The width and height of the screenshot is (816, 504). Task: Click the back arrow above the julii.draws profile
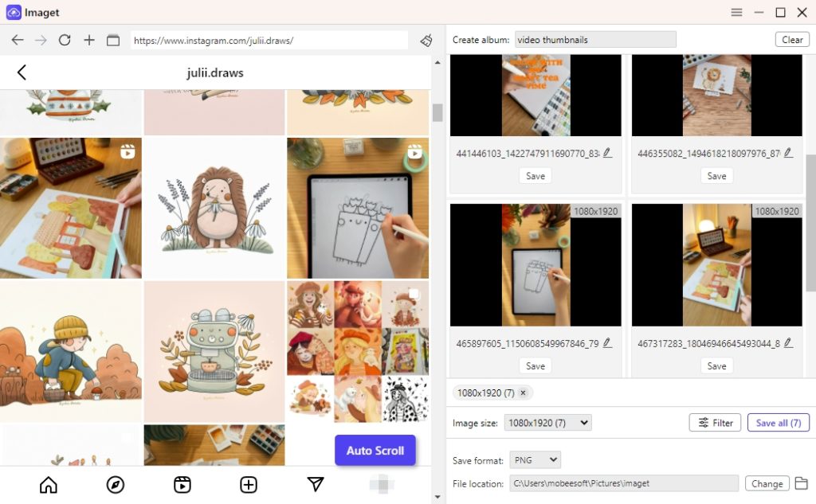[22, 72]
